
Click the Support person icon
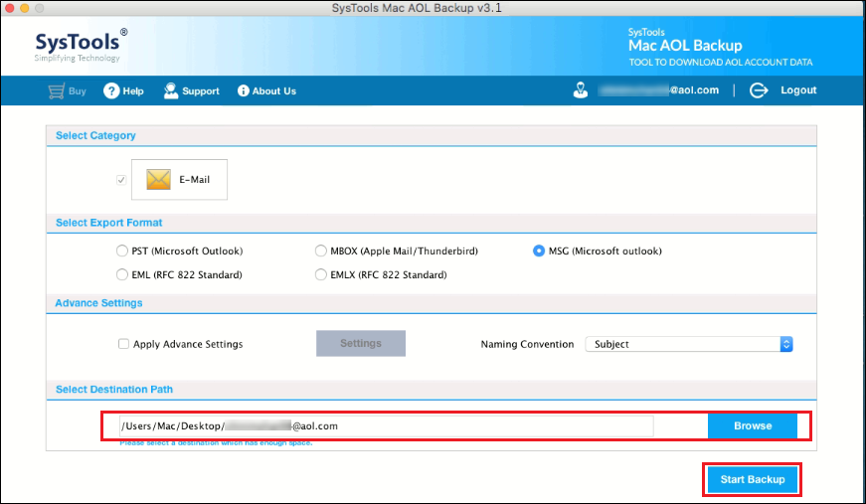171,91
